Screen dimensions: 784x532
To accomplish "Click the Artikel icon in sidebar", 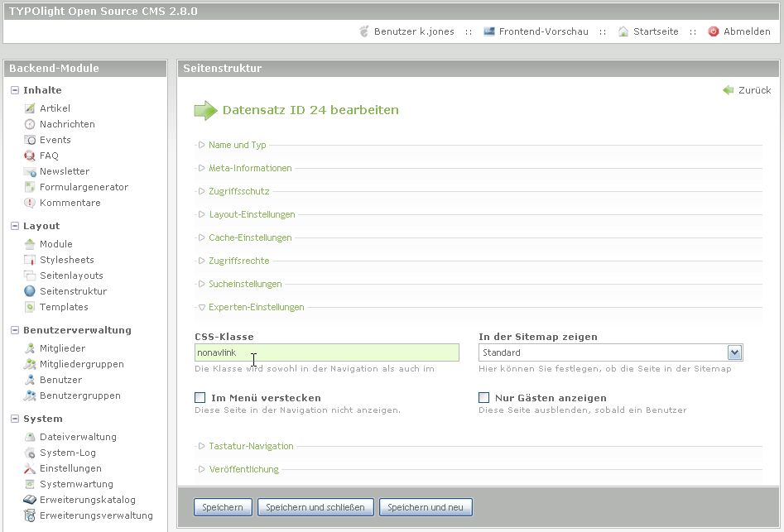I will click(x=30, y=108).
